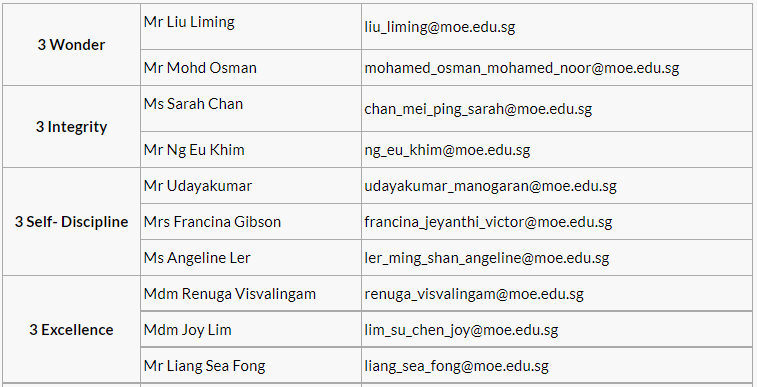The width and height of the screenshot is (757, 387).
Task: Click the ng_eu_khim@moe.edu.sg email
Action: pos(447,150)
